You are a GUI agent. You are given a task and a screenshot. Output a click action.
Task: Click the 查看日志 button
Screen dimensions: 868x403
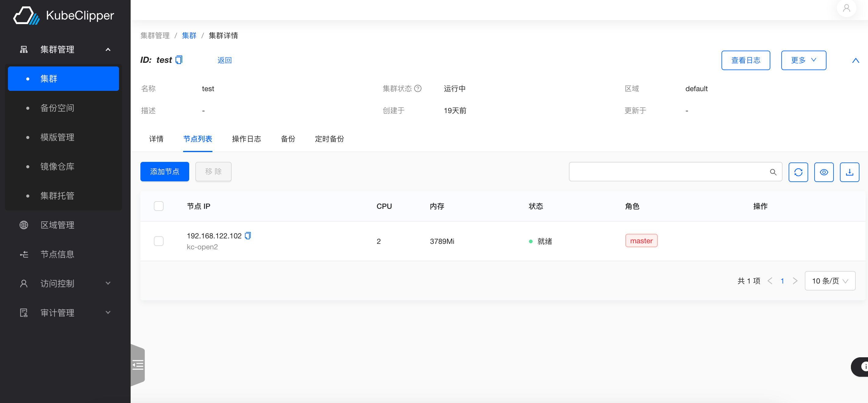coord(745,60)
